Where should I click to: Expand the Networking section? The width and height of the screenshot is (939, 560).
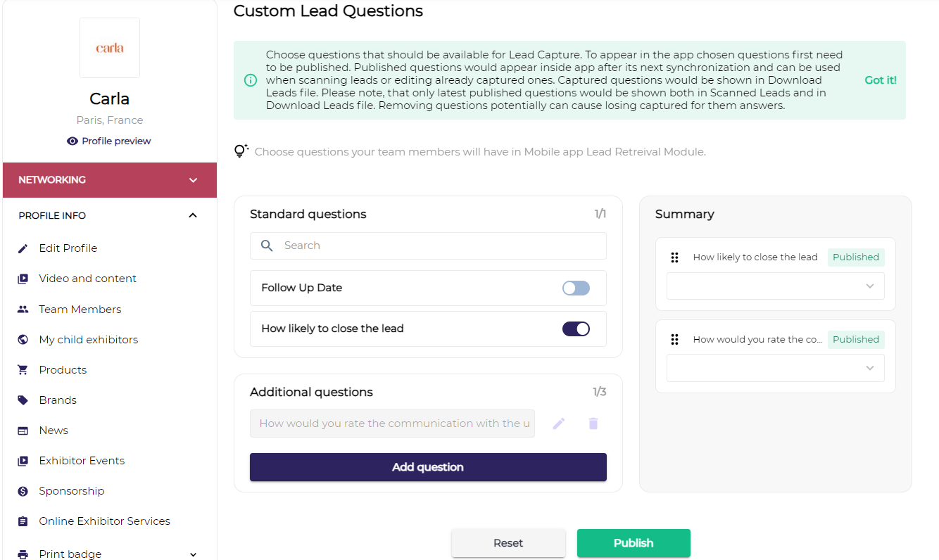[194, 180]
